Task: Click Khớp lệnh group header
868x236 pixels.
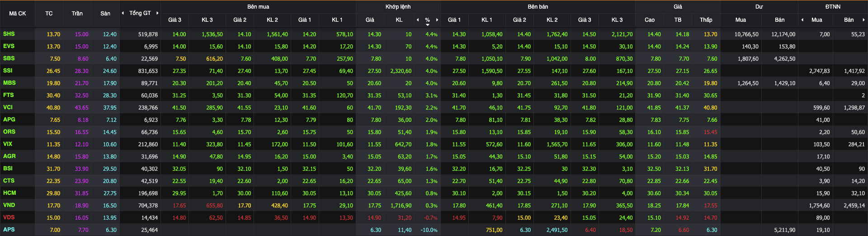Action: click(x=398, y=7)
